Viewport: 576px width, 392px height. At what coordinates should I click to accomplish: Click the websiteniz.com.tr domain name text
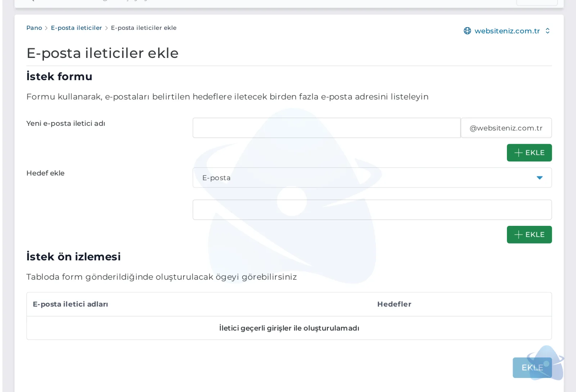click(507, 31)
